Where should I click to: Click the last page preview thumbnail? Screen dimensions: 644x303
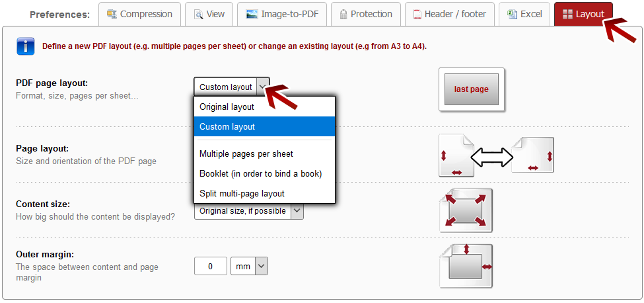point(471,89)
